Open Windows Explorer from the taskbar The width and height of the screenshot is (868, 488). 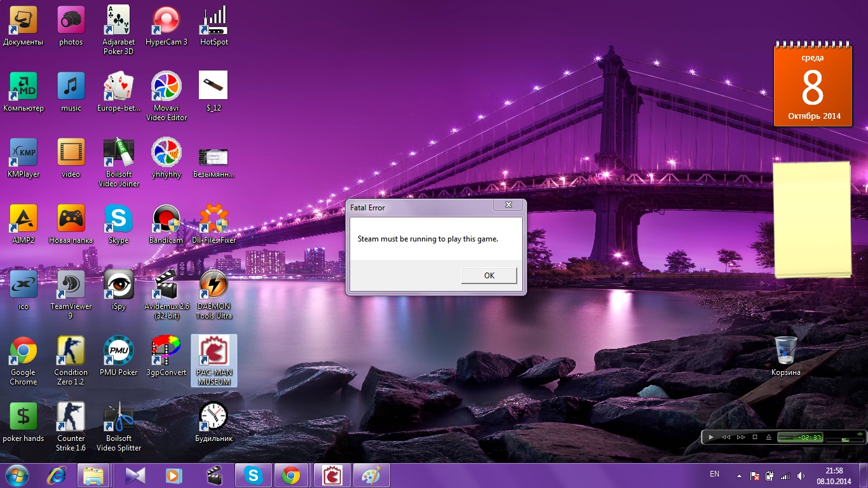click(94, 475)
